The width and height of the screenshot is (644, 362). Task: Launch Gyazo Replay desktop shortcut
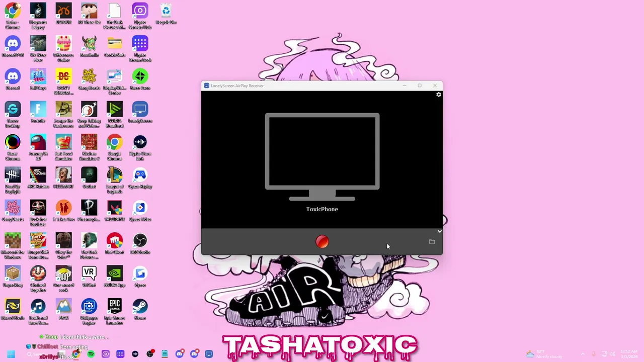tap(140, 178)
